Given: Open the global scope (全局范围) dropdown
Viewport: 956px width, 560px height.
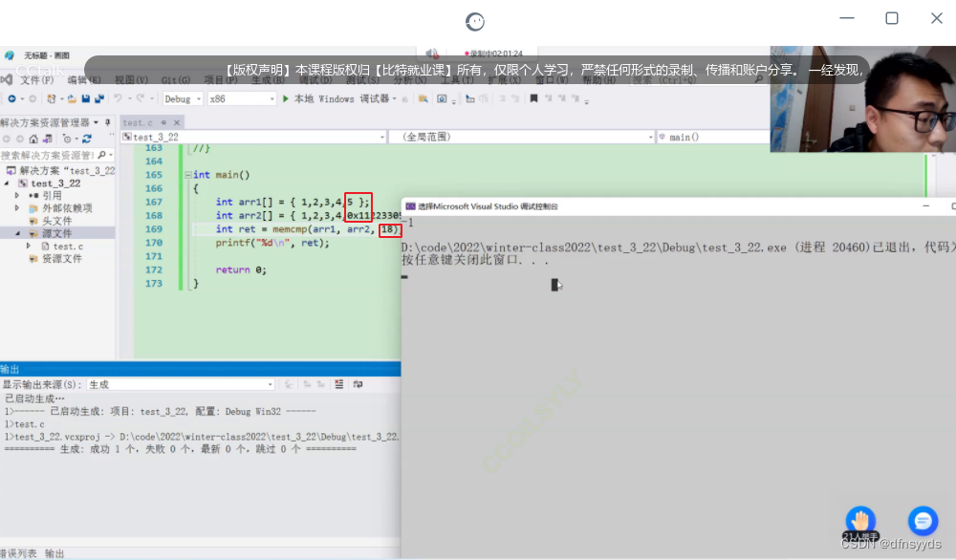Looking at the screenshot, I should 521,137.
